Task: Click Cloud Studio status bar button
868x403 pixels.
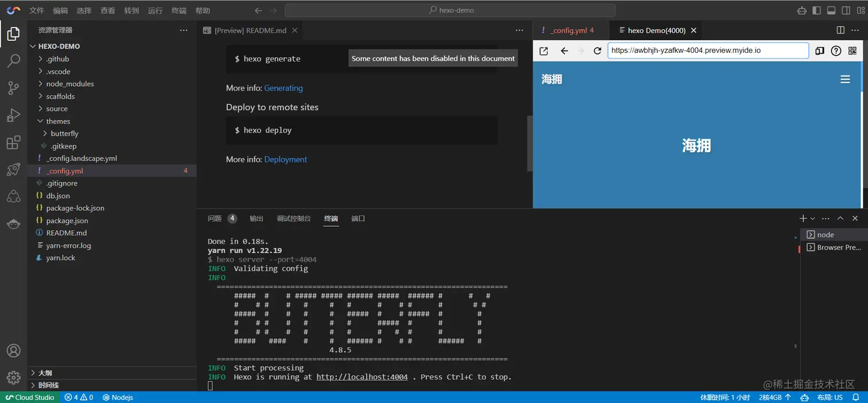Action: [29, 397]
